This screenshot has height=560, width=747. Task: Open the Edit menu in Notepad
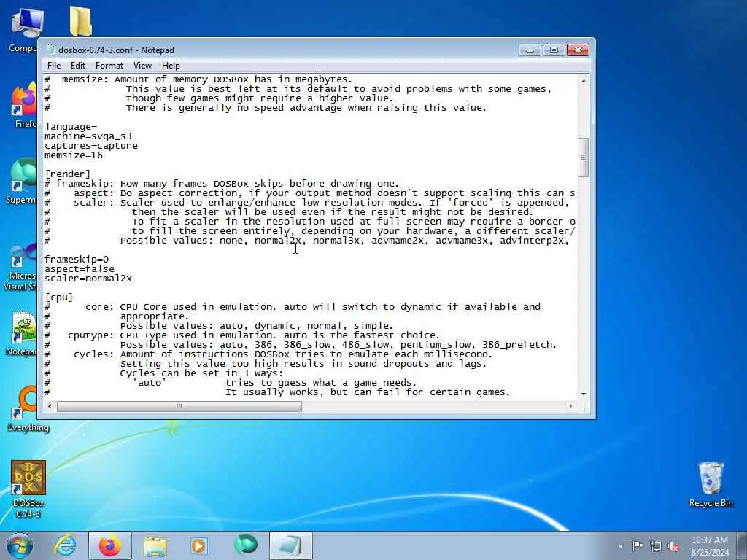click(x=77, y=66)
